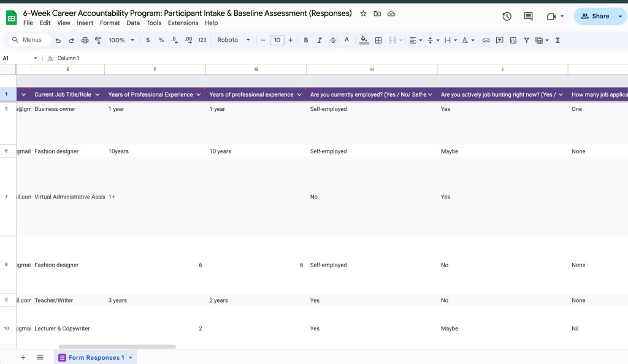This screenshot has height=364, width=628.
Task: Click the borders icon
Action: click(378, 40)
